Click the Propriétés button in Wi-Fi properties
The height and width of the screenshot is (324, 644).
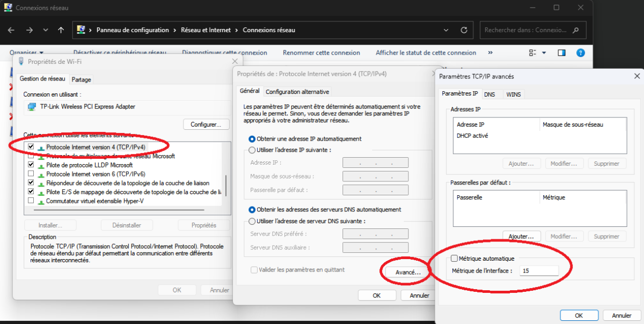203,225
